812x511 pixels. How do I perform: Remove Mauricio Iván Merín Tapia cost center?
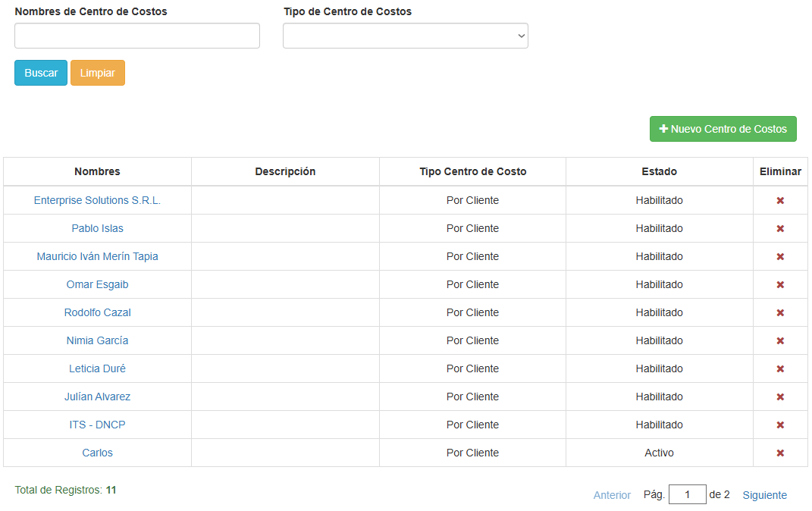tap(780, 257)
